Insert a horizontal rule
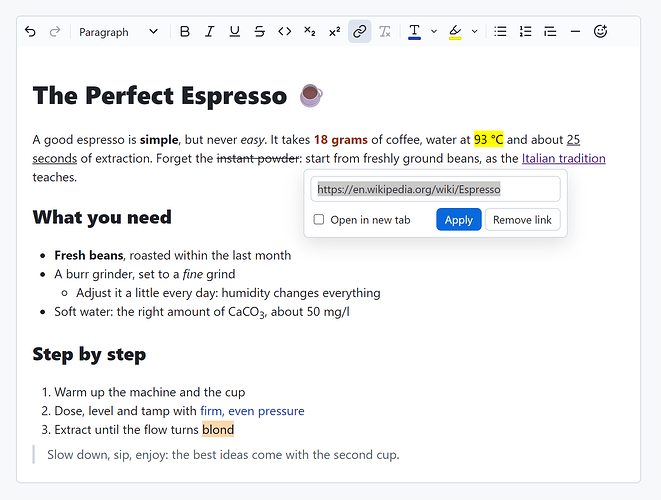This screenshot has width=661, height=500. coord(575,32)
